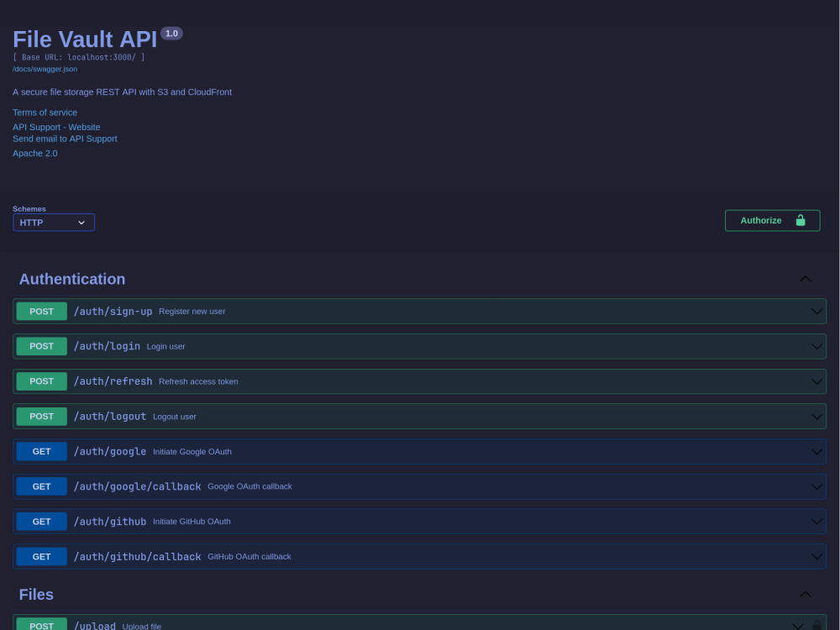Open the Apache 2.0 license link
Viewport: 840px width, 630px height.
click(34, 153)
